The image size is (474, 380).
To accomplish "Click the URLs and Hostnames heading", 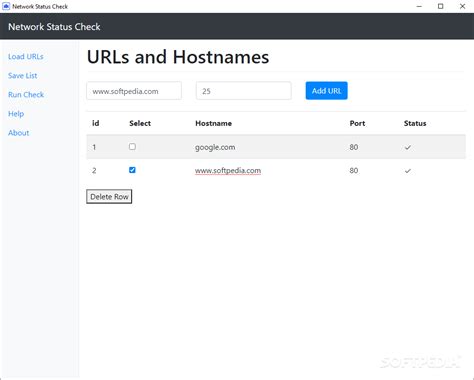I will click(x=178, y=57).
